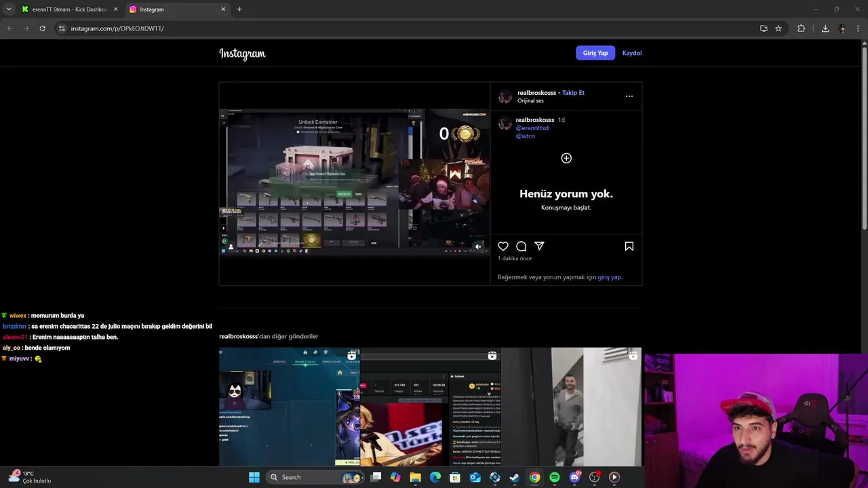Open the comment bubble icon under the post
The width and height of the screenshot is (868, 488).
[x=521, y=246]
